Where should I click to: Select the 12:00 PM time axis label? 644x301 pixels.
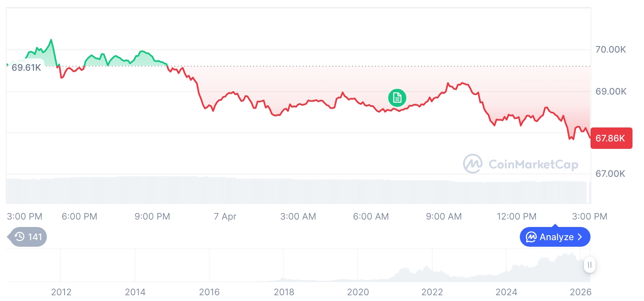(x=517, y=216)
